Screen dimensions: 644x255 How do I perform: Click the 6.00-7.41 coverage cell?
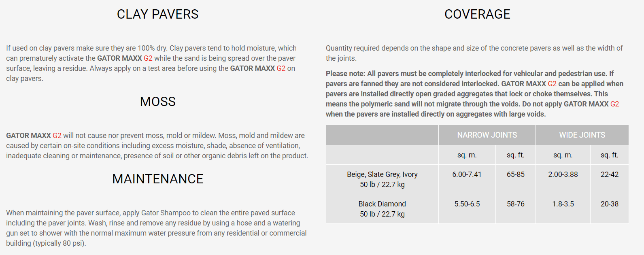tap(467, 174)
